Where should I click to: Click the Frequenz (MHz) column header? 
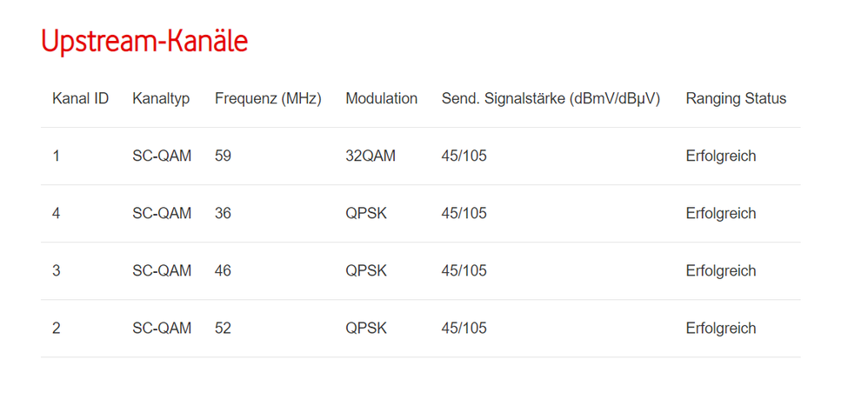pyautogui.click(x=268, y=98)
